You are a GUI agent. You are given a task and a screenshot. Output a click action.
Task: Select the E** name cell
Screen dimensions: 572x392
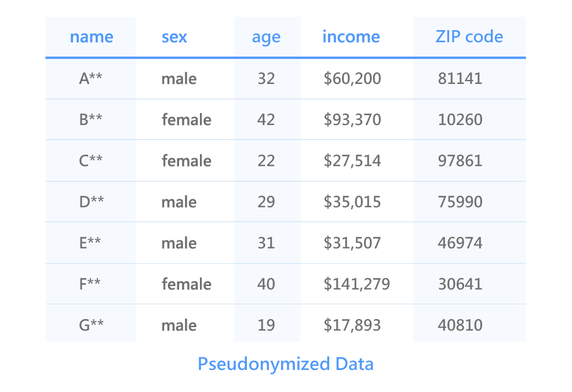click(x=90, y=243)
